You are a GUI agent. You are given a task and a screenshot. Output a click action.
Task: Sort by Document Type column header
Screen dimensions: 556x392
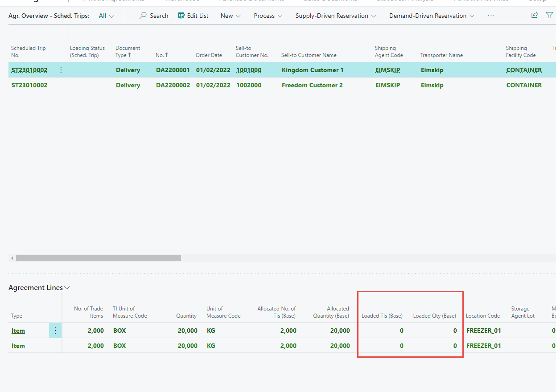click(x=128, y=51)
